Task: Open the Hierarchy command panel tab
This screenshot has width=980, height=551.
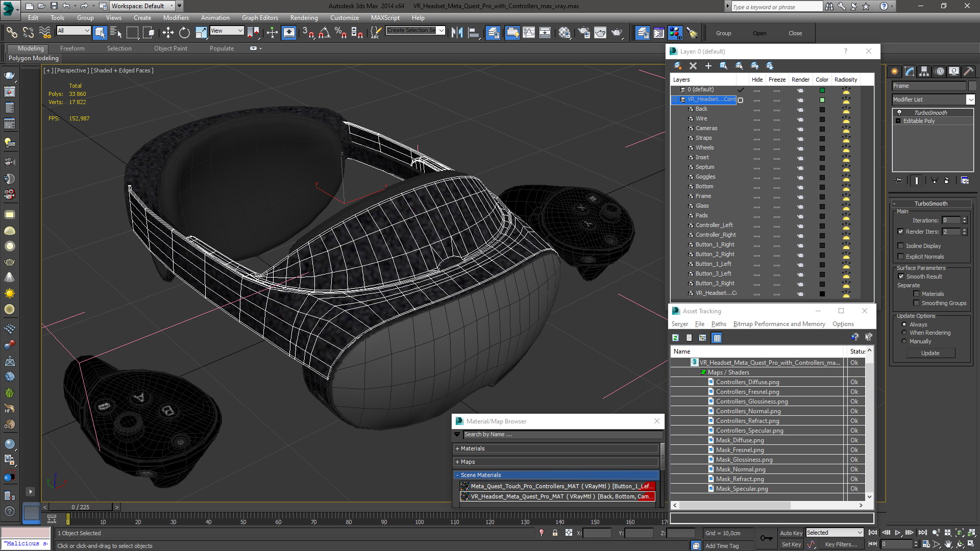Action: 924,71
